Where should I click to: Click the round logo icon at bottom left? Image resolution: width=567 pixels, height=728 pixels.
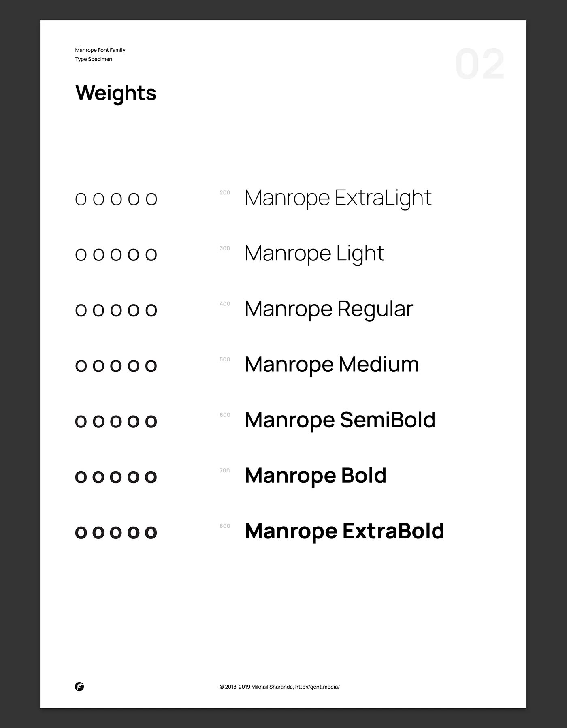click(80, 687)
